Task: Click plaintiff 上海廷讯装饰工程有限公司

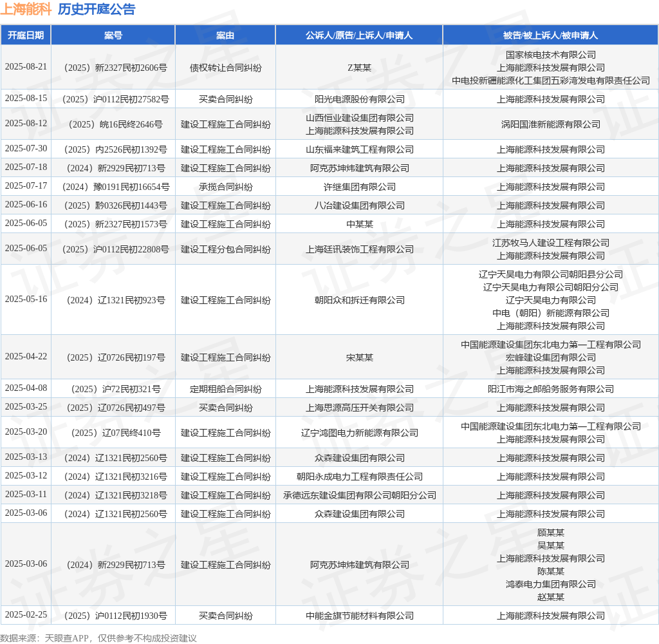Action: [359, 249]
